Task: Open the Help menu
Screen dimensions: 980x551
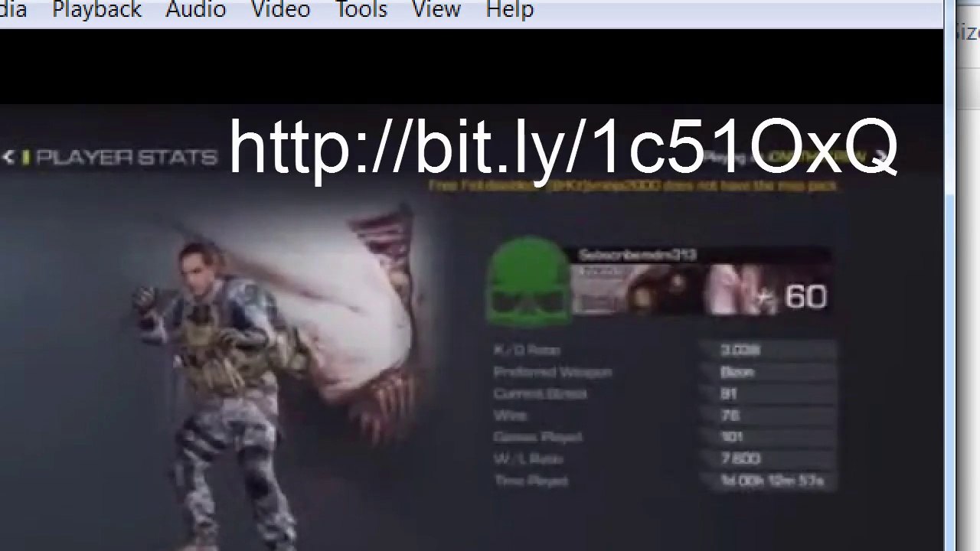Action: 509,10
